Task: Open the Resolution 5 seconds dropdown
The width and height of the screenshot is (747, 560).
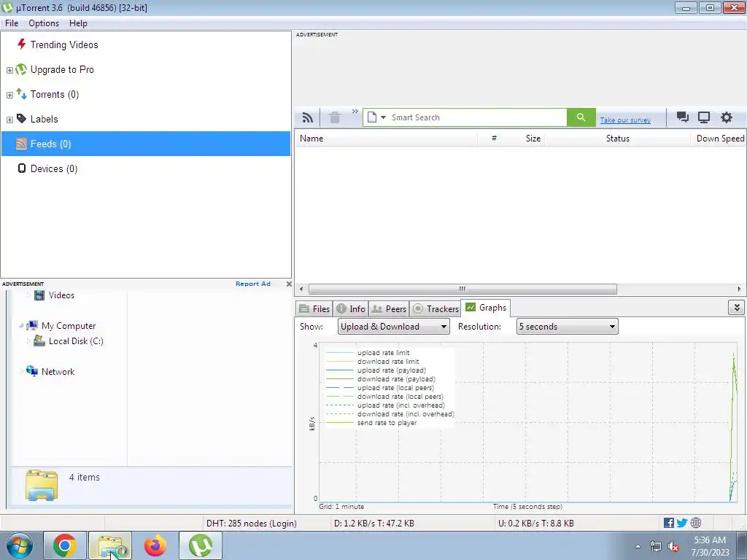Action: [x=567, y=326]
